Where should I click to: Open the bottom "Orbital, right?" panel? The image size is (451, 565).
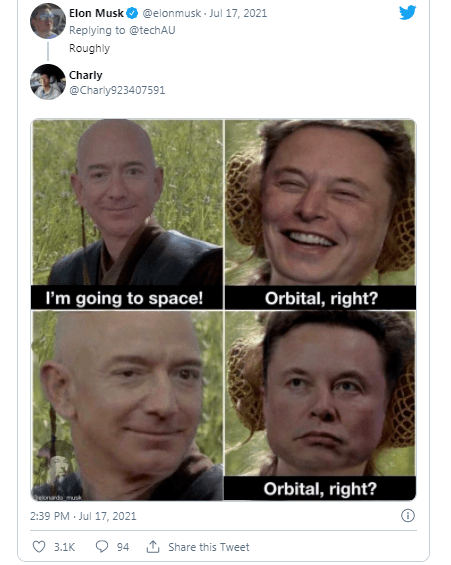point(320,406)
